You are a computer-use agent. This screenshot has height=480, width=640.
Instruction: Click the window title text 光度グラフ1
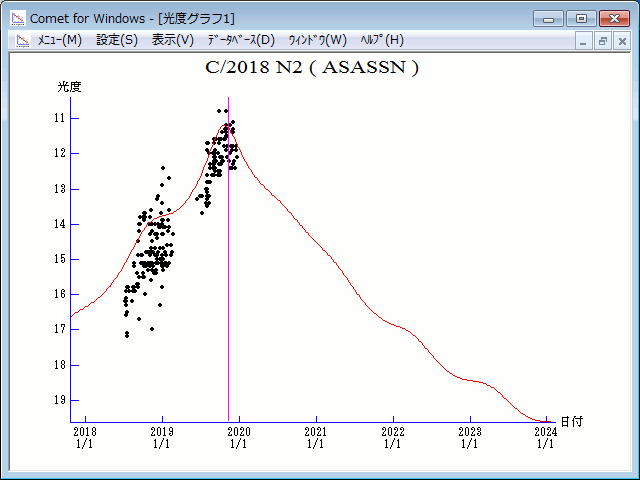pos(197,19)
